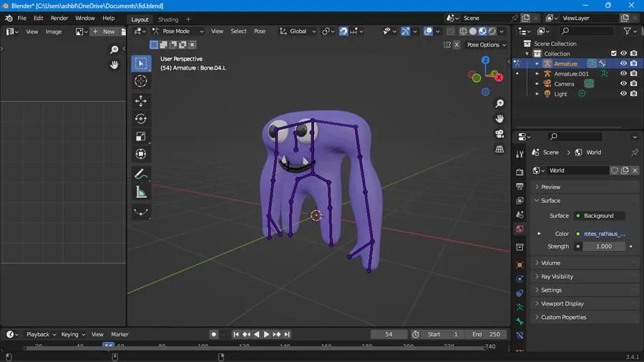Jump to the timeline end
Viewport: 644px width, 362px height.
tap(287, 335)
